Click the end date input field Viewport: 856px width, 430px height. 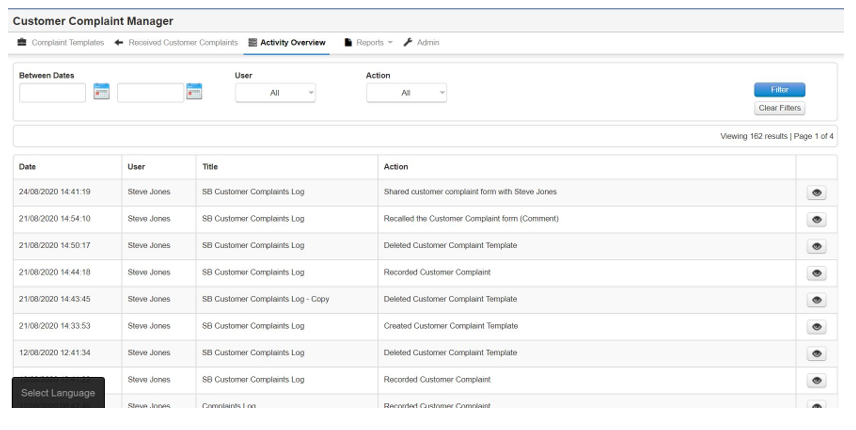pyautogui.click(x=151, y=93)
